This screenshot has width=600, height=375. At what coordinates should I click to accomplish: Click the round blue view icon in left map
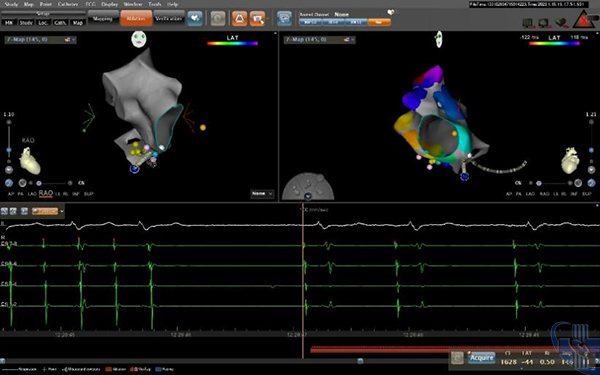point(9,183)
